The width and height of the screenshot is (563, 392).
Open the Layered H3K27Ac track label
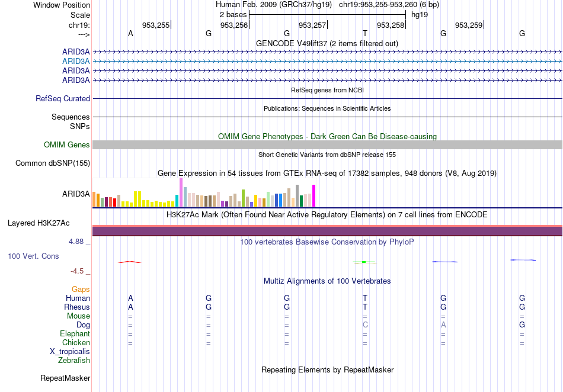pos(39,223)
